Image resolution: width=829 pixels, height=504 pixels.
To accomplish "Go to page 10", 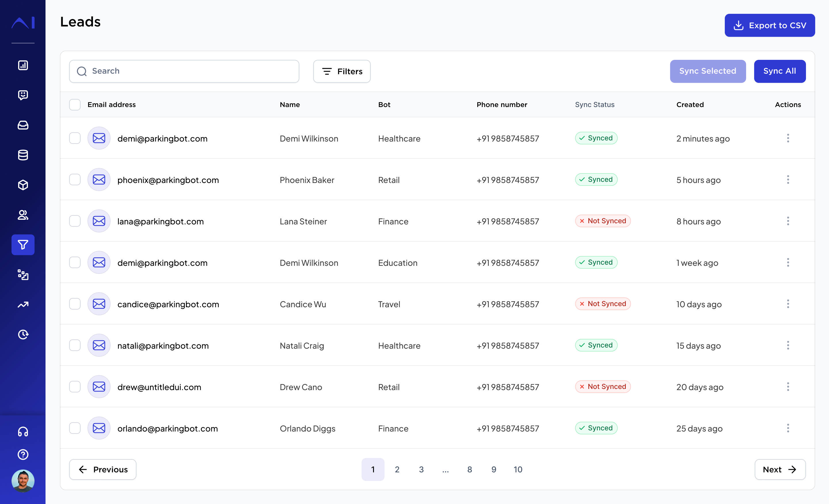I will [518, 469].
